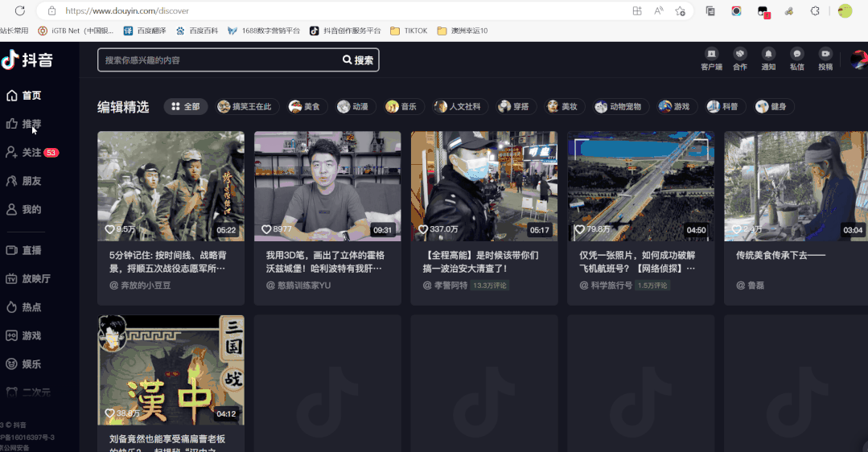The image size is (868, 452).
Task: Open 澳洲幸运10 bookmark folder
Action: pos(463,31)
